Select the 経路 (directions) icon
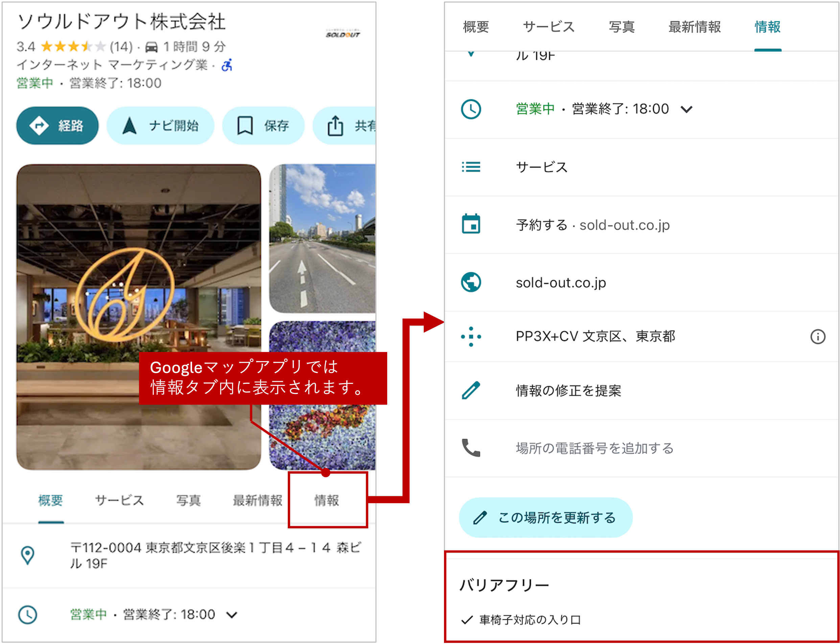 (39, 125)
